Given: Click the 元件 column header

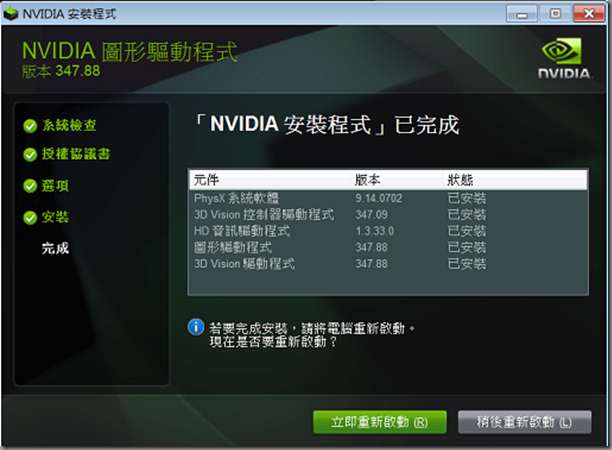Looking at the screenshot, I should (x=269, y=180).
